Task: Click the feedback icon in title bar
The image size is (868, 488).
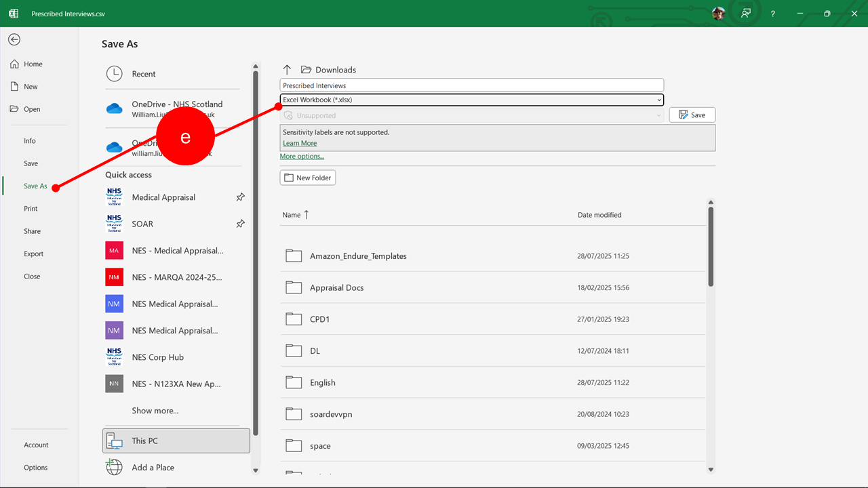Action: pyautogui.click(x=746, y=14)
